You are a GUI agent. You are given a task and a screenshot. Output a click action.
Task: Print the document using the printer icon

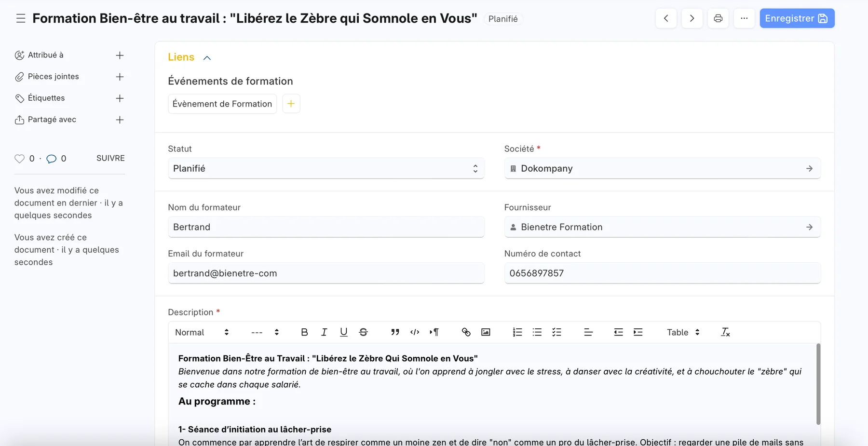(718, 18)
